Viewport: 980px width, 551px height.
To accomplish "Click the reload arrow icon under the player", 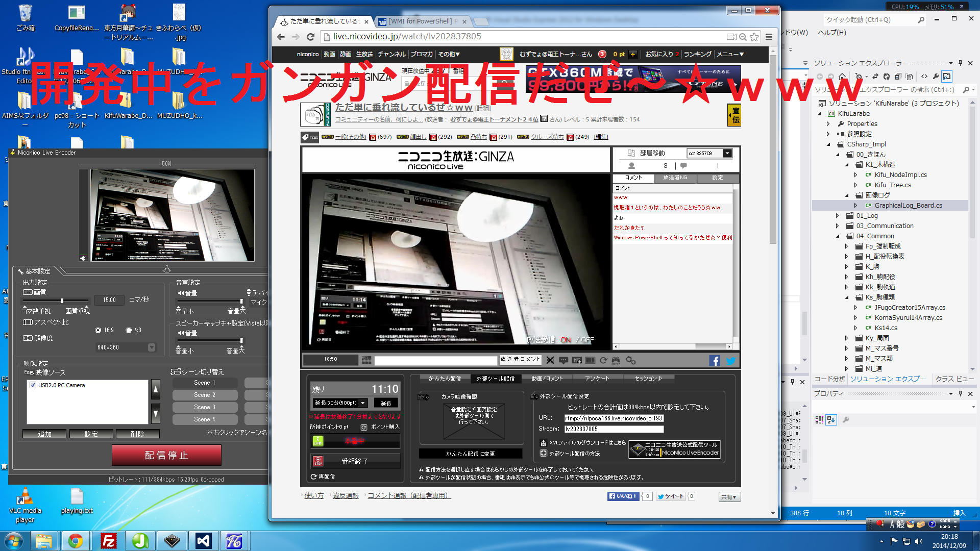I will pos(603,361).
